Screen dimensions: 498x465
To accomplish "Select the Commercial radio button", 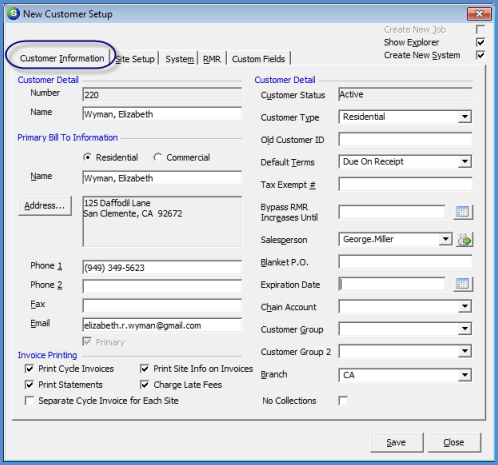I will (158, 157).
